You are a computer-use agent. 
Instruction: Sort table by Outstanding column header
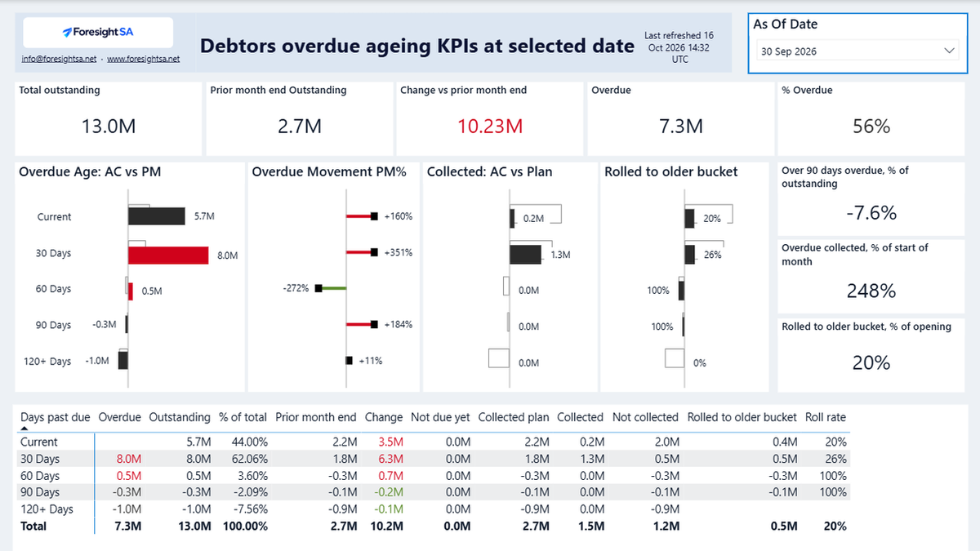pyautogui.click(x=180, y=417)
